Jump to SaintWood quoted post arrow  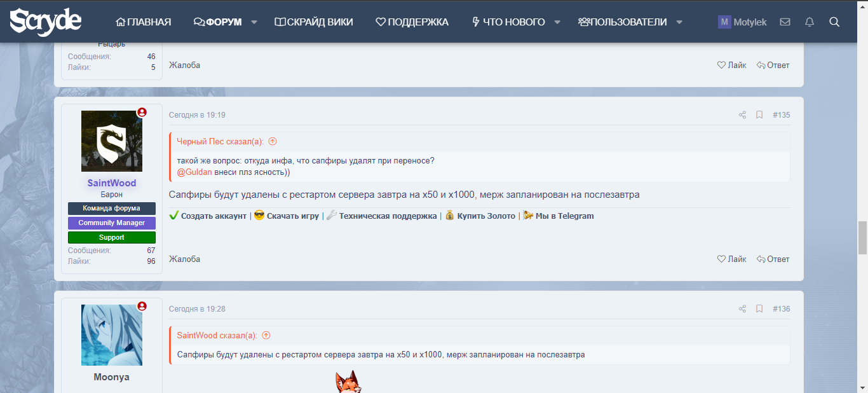(266, 336)
